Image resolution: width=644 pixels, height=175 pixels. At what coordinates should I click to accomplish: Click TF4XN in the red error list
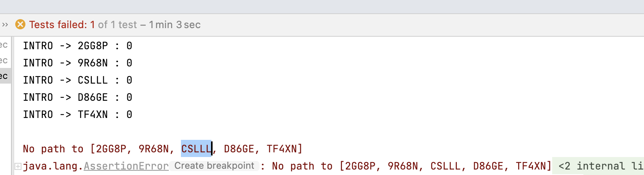click(282, 149)
